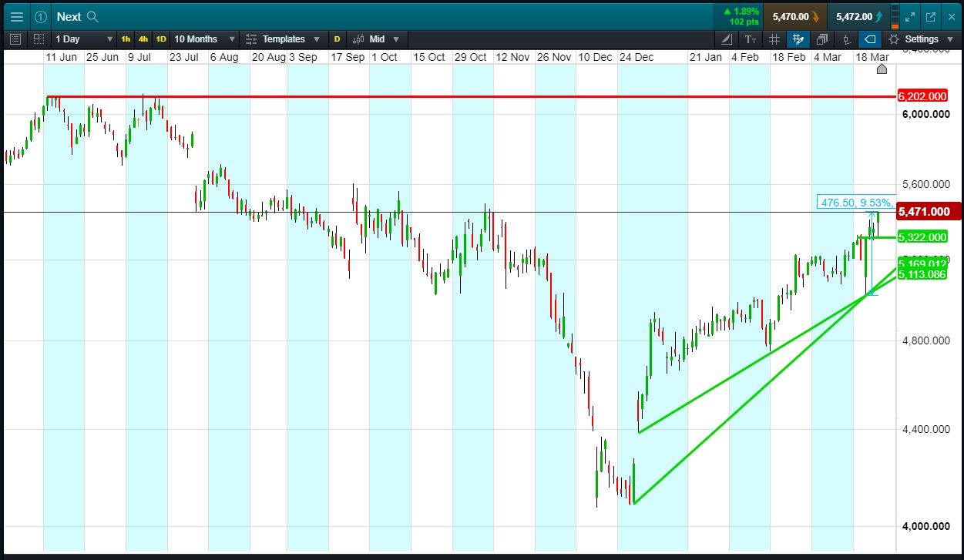Select the drawing tools triangle icon
The width and height of the screenshot is (964, 560).
(x=727, y=39)
